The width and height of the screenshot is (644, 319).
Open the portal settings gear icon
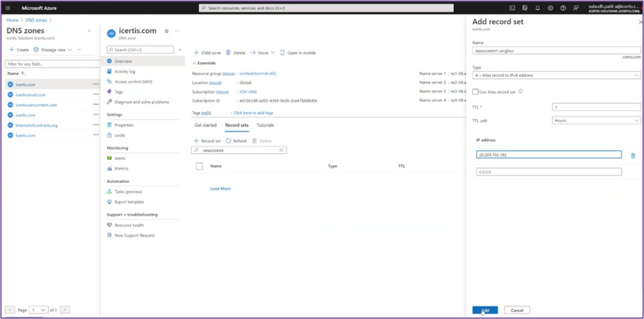(550, 8)
